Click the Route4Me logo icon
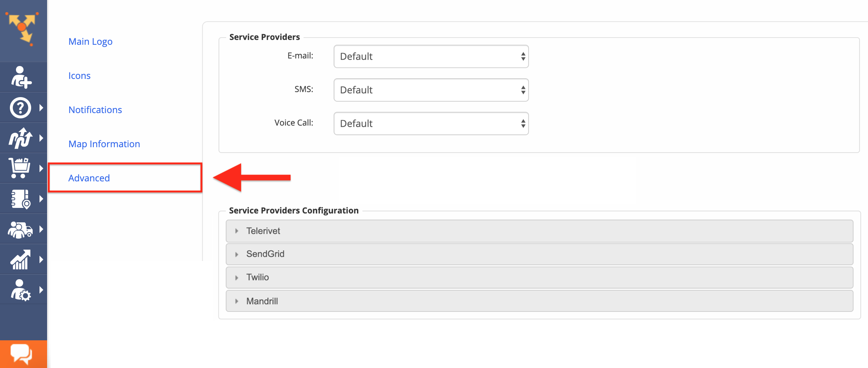Viewport: 868px width, 368px height. pyautogui.click(x=22, y=29)
